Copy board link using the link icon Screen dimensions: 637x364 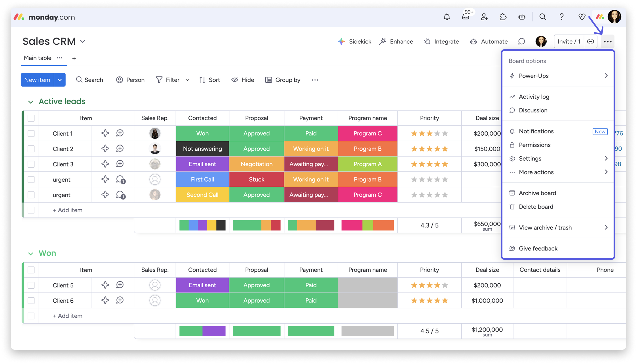tap(590, 42)
